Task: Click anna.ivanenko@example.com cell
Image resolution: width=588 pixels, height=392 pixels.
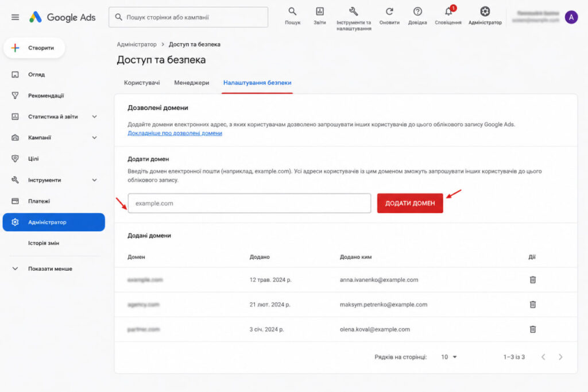Action: point(379,280)
